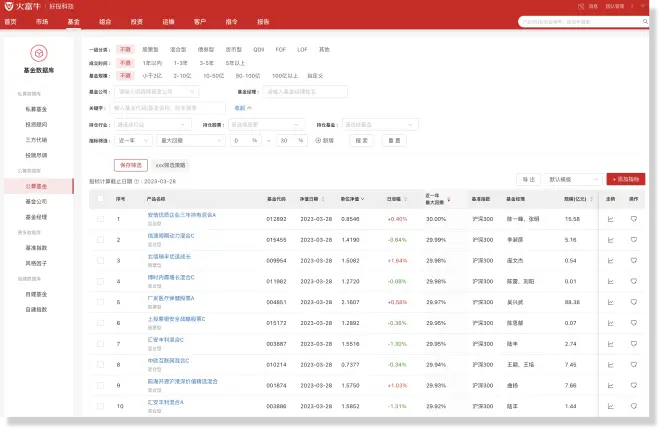This screenshot has height=429, width=660.
Task: Select 基金公司 in the left sidebar
Action: point(36,201)
